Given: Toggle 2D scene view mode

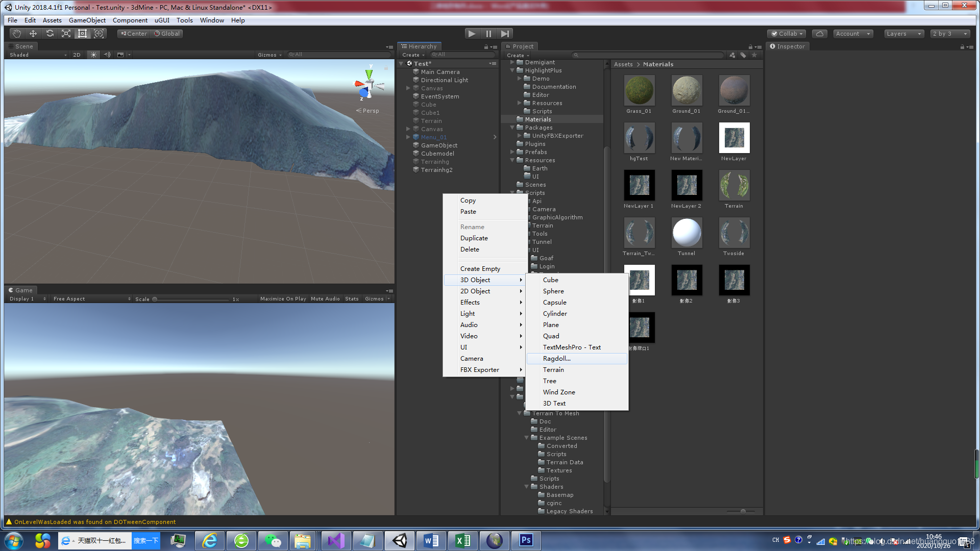Looking at the screenshot, I should (x=77, y=55).
